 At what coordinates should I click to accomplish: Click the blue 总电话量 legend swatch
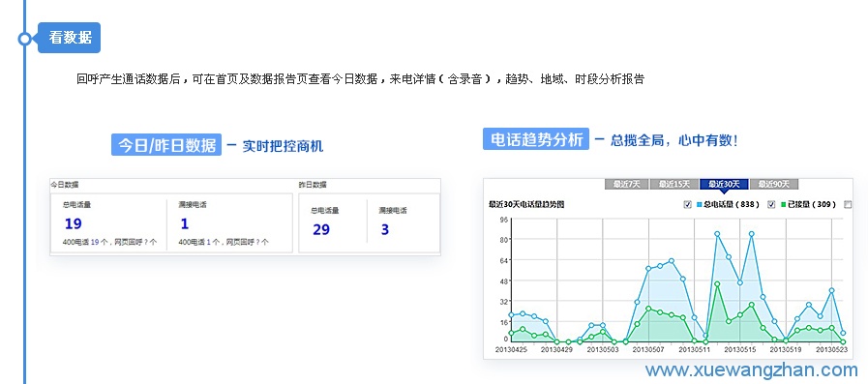(x=699, y=205)
